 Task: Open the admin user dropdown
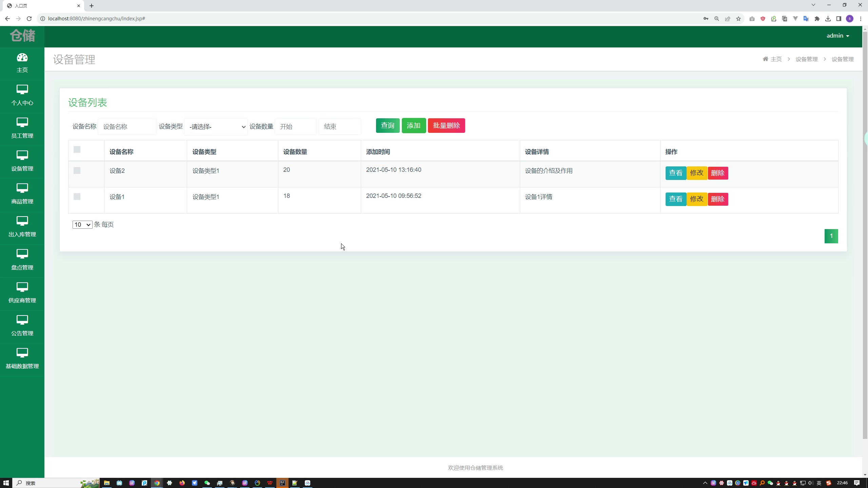(x=838, y=36)
